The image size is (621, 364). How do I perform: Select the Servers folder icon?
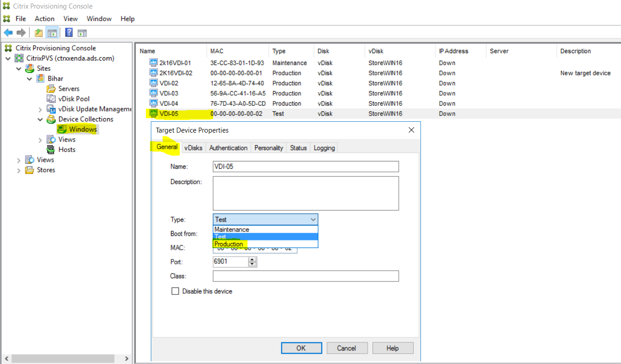coord(51,89)
